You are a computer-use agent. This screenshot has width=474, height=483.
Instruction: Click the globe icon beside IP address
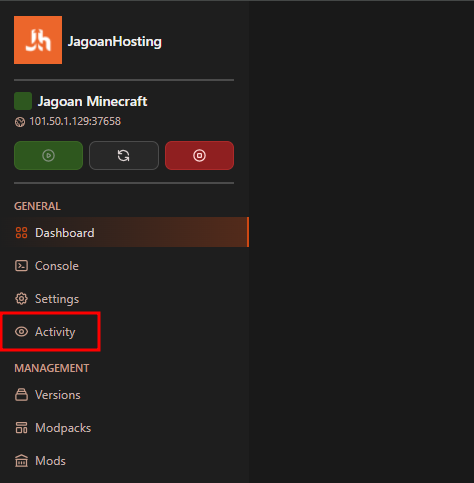20,122
